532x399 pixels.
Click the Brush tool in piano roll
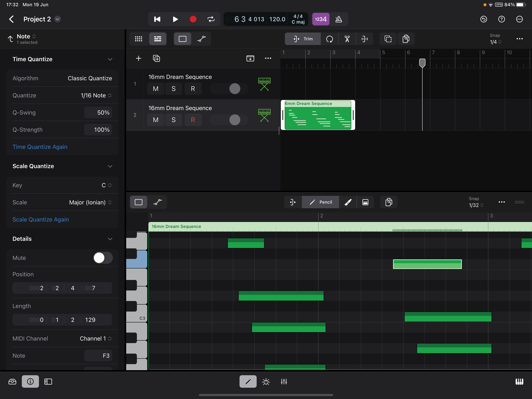[x=348, y=202]
